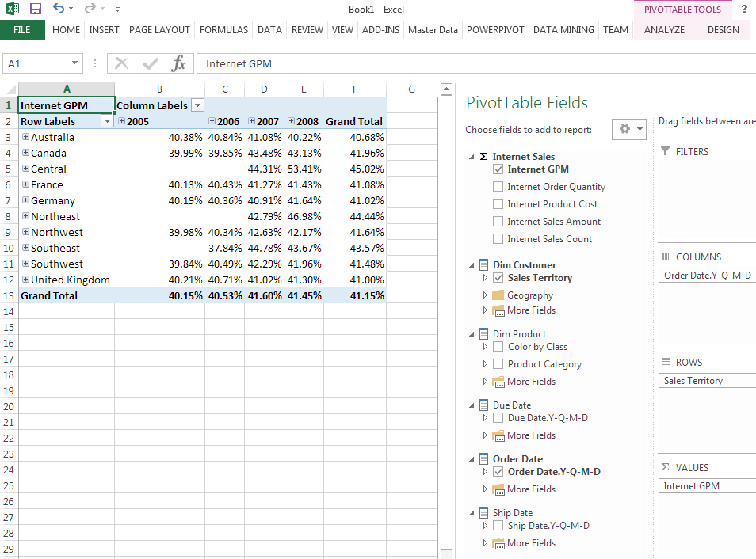Open the Name Box dropdown arrow

coord(75,63)
